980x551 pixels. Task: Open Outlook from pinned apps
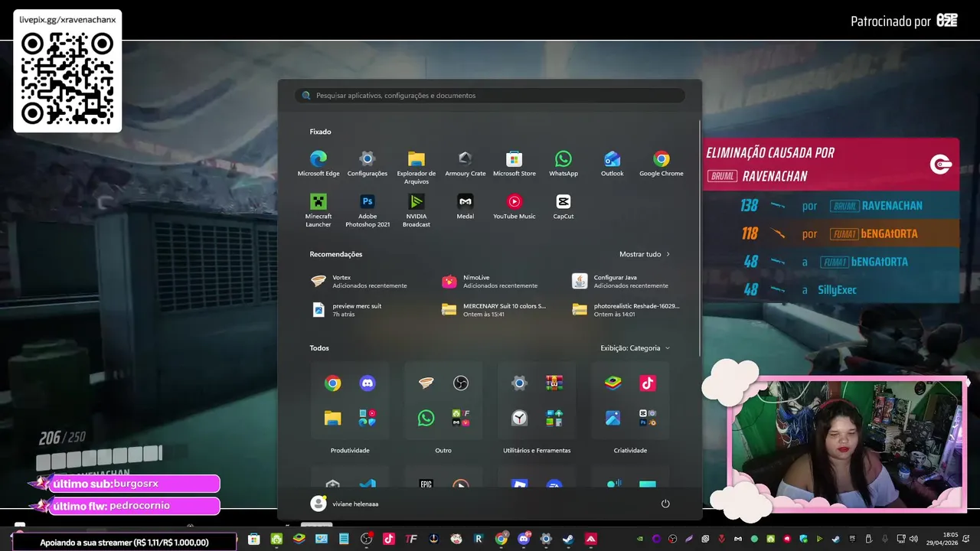(612, 164)
